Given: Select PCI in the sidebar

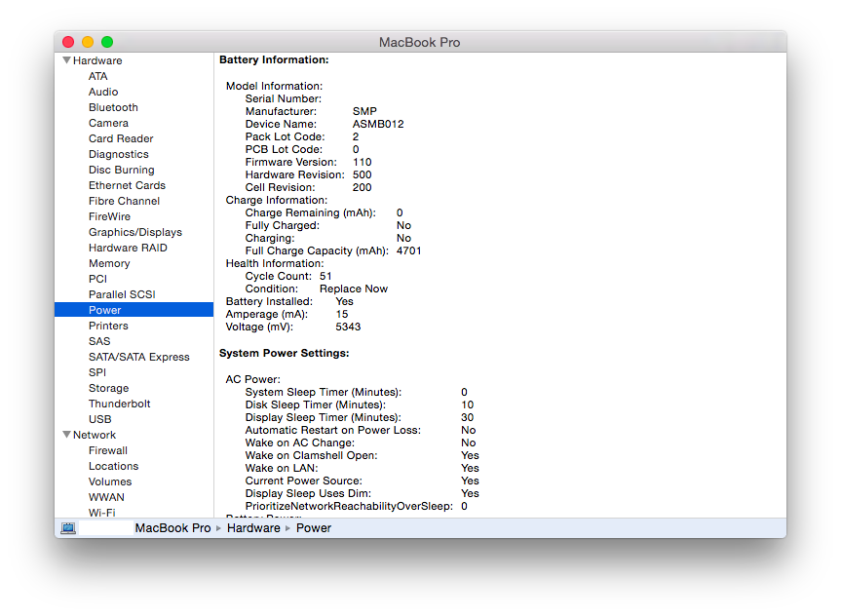Looking at the screenshot, I should pyautogui.click(x=97, y=279).
